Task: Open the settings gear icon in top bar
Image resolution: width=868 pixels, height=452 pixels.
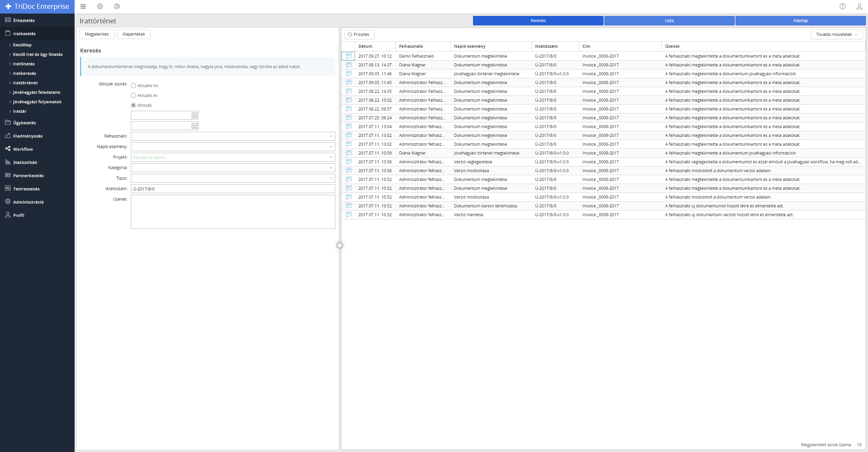Action: click(100, 6)
